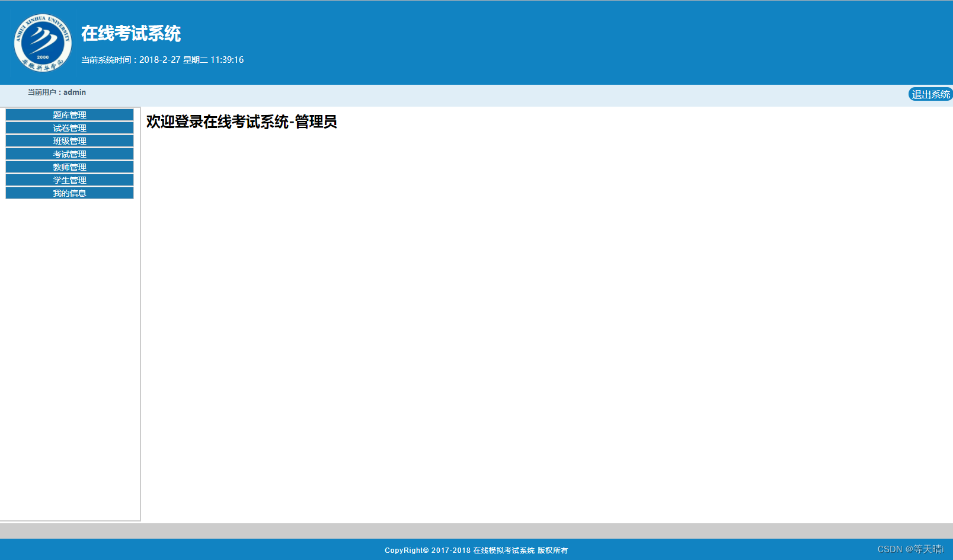Open the 题库管理 menu item
Image resolution: width=953 pixels, height=560 pixels.
click(69, 114)
